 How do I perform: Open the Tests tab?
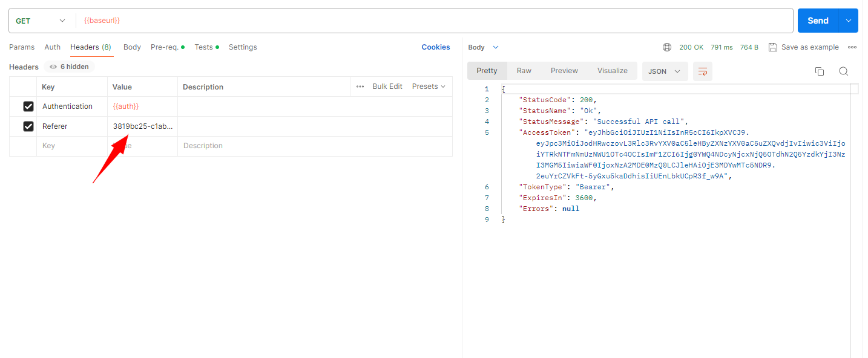point(204,47)
